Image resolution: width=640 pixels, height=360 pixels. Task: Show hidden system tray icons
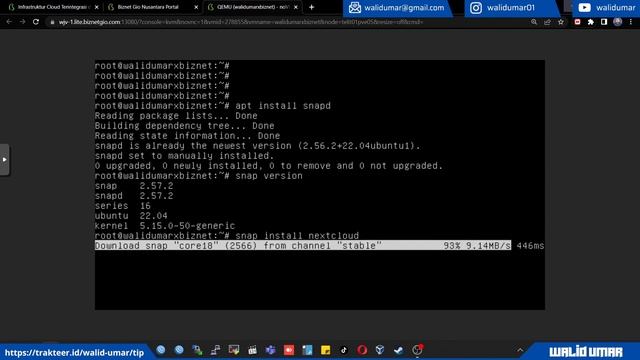point(520,350)
